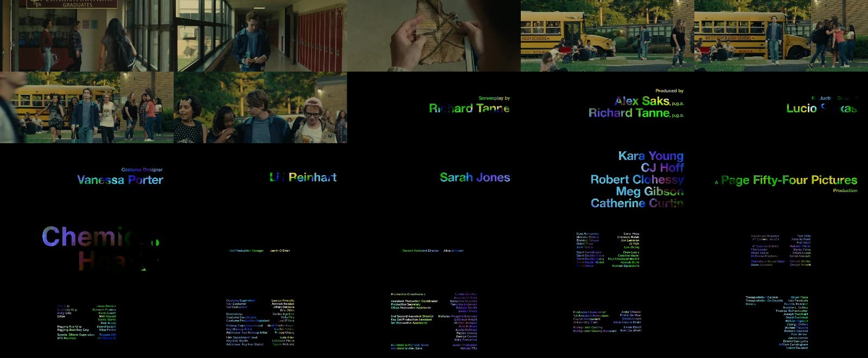The width and height of the screenshot is (868, 358).
Task: Click the word 'Production' below Page Fifty-Four Pictures
Action: pyautogui.click(x=845, y=190)
